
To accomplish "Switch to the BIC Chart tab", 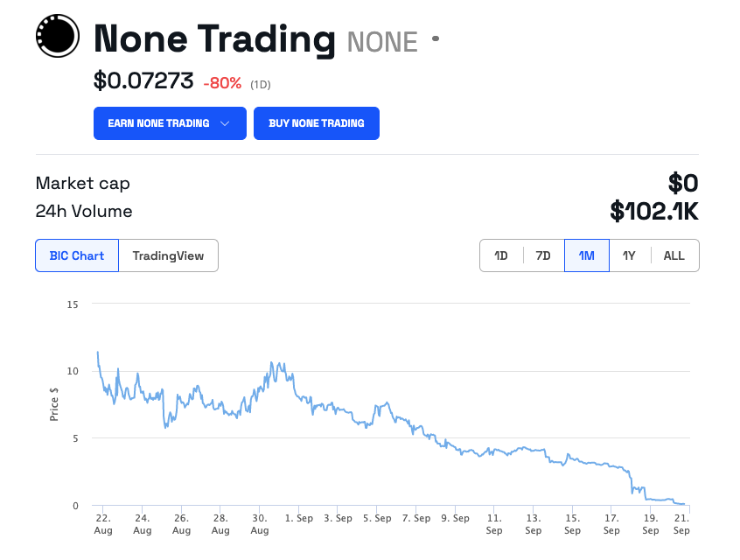I will pos(77,255).
